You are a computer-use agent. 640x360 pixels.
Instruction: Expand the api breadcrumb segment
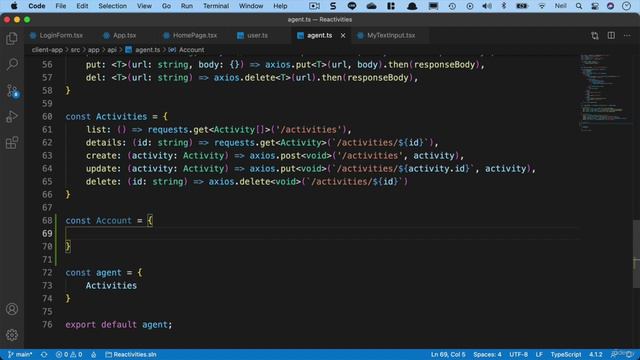coord(112,50)
